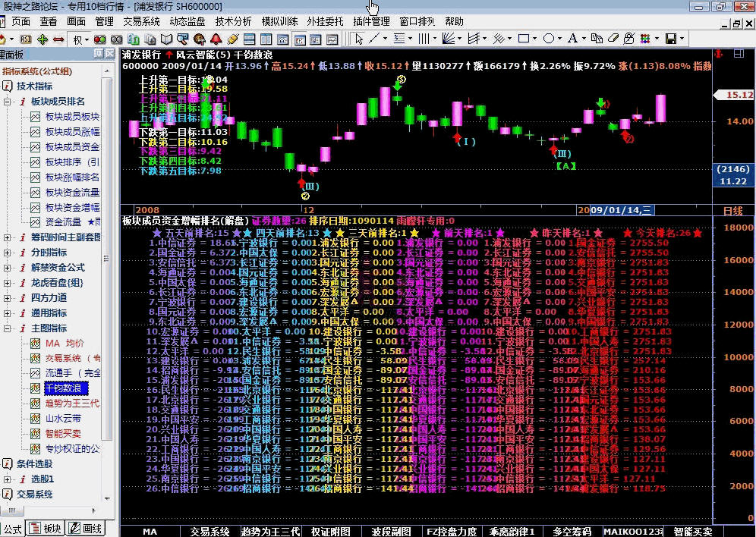The width and height of the screenshot is (756, 537).
Task: Select the arrow pointer tool
Action: pos(359,39)
